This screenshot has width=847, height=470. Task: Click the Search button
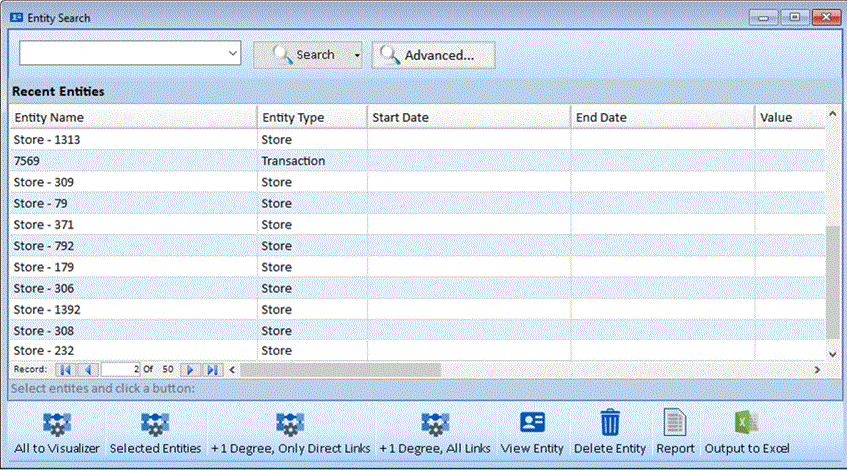302,55
